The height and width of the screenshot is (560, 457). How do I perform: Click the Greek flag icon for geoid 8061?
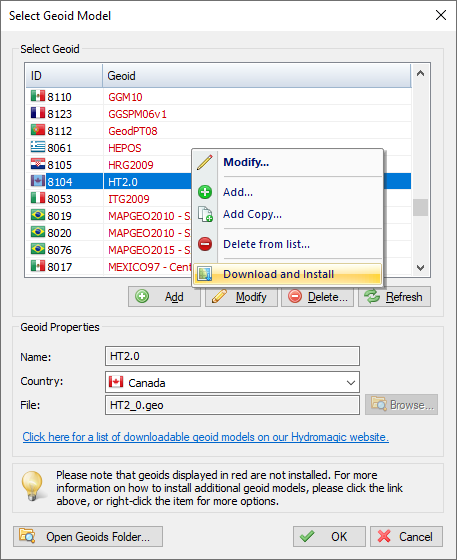[x=38, y=147]
